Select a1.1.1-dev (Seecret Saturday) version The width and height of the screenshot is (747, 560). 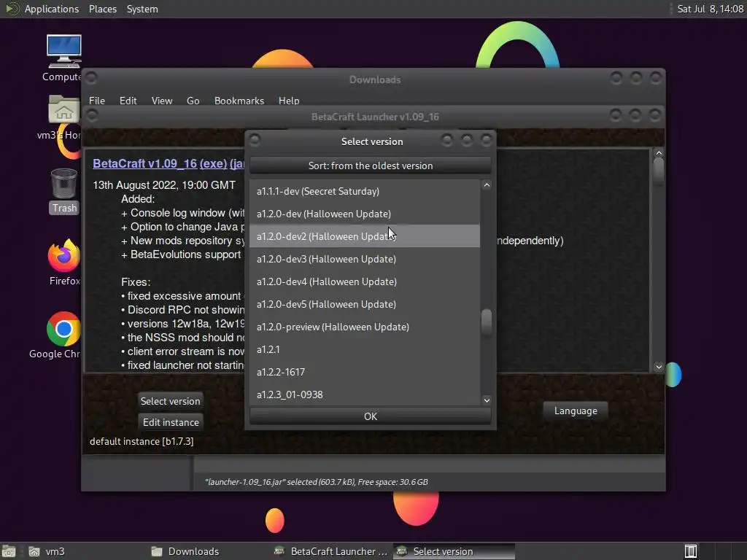(x=365, y=191)
